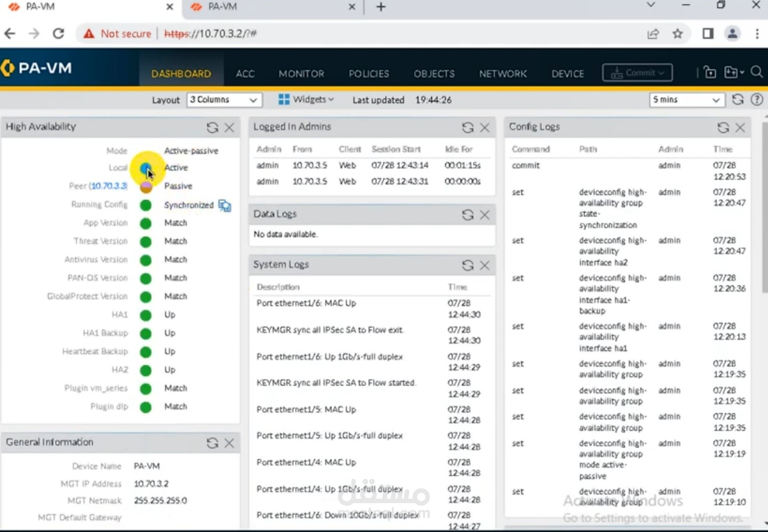The width and height of the screenshot is (768, 532).
Task: Open the PA-VM search magnifier
Action: pyautogui.click(x=757, y=72)
